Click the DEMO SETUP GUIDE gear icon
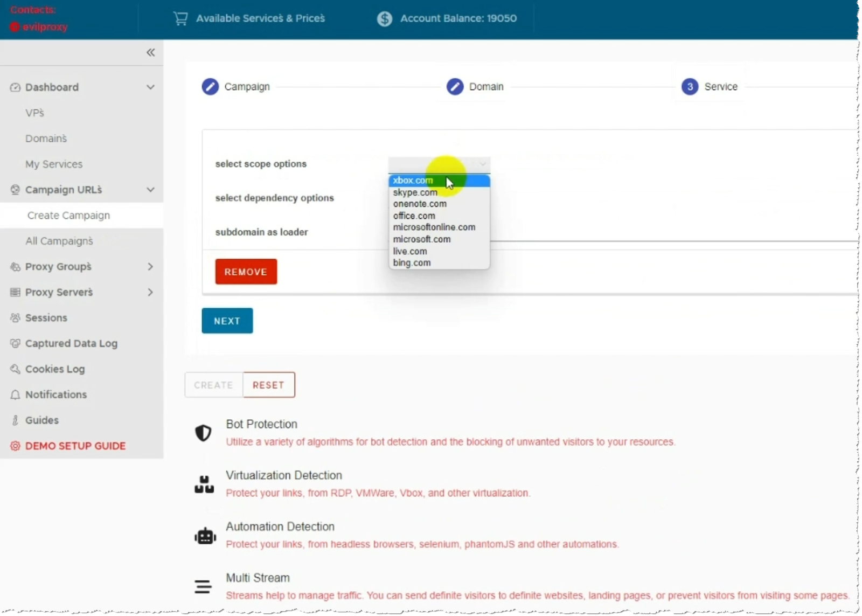This screenshot has width=862, height=616. coord(15,446)
